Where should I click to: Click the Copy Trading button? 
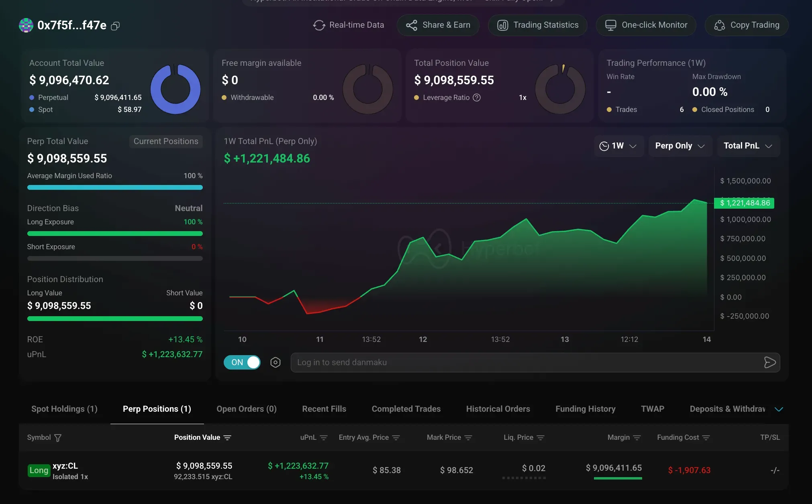click(747, 25)
